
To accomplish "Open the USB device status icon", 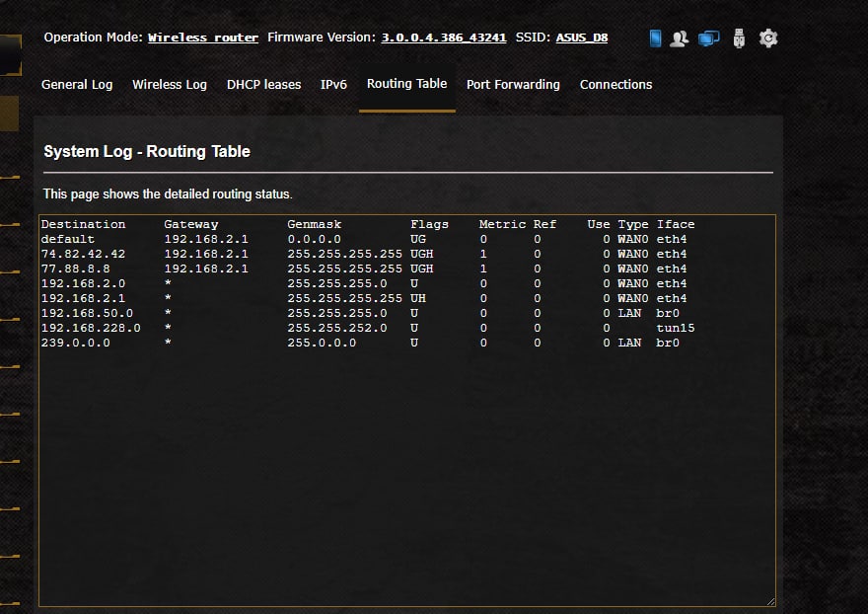I will coord(739,38).
